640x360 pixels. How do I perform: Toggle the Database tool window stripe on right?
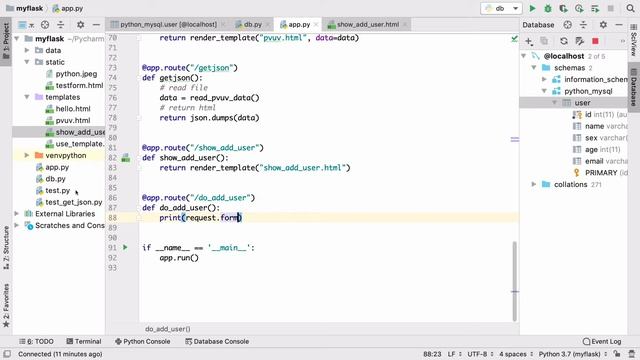tap(633, 87)
